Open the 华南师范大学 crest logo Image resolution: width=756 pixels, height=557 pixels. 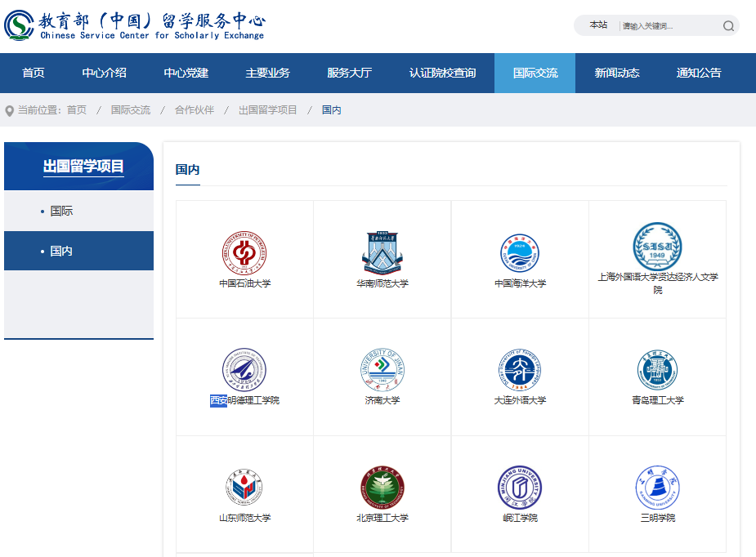click(x=382, y=253)
